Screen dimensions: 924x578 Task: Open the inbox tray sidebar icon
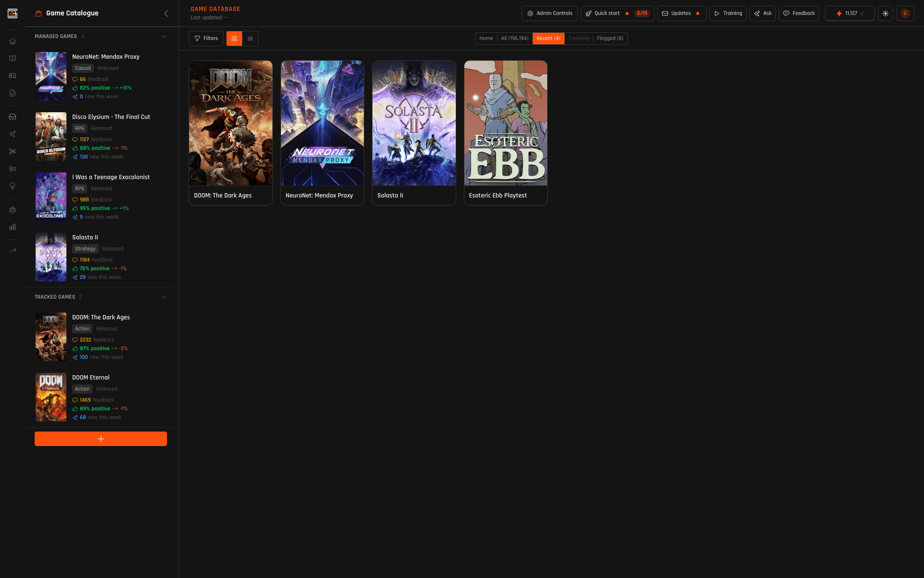coord(13,117)
